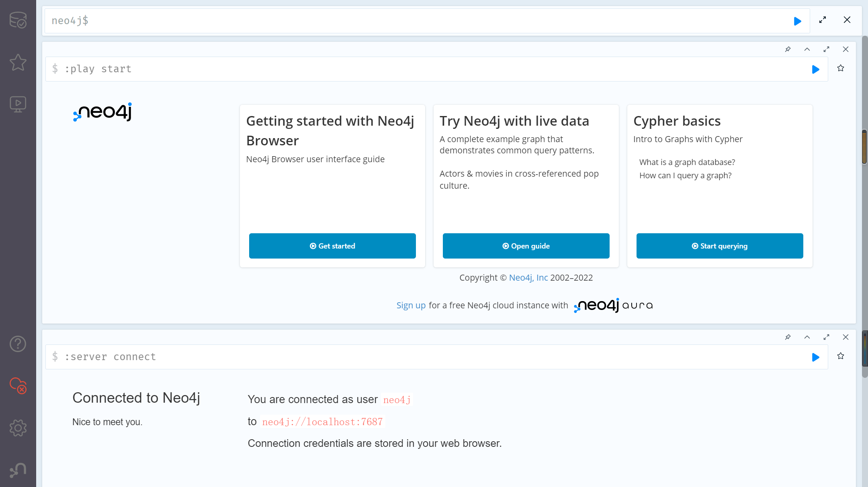Open the About Neo4j icon in sidebar

pyautogui.click(x=18, y=470)
